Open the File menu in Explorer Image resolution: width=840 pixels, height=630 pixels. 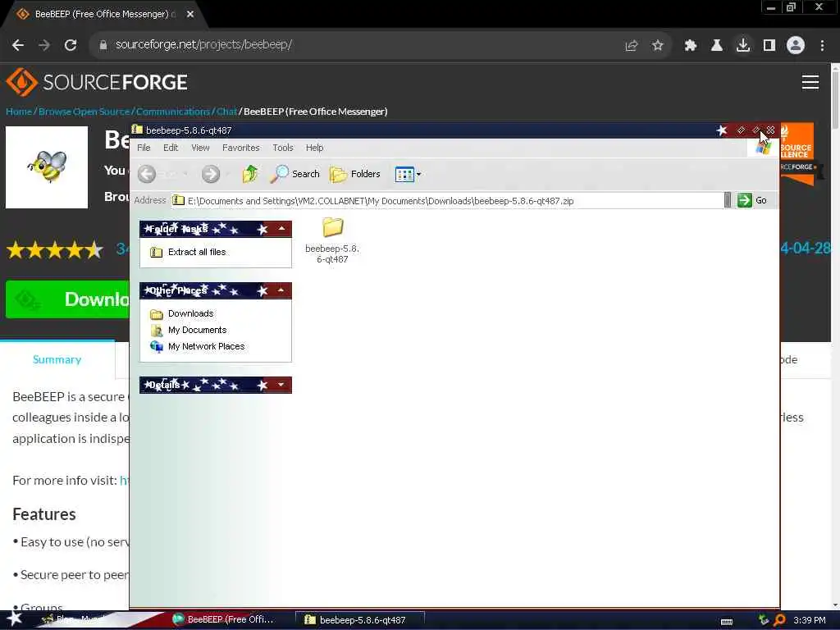point(144,148)
